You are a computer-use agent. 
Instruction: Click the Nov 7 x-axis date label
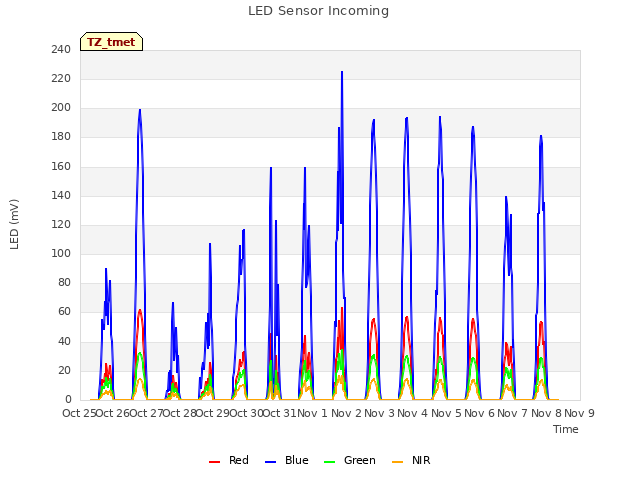click(513, 413)
